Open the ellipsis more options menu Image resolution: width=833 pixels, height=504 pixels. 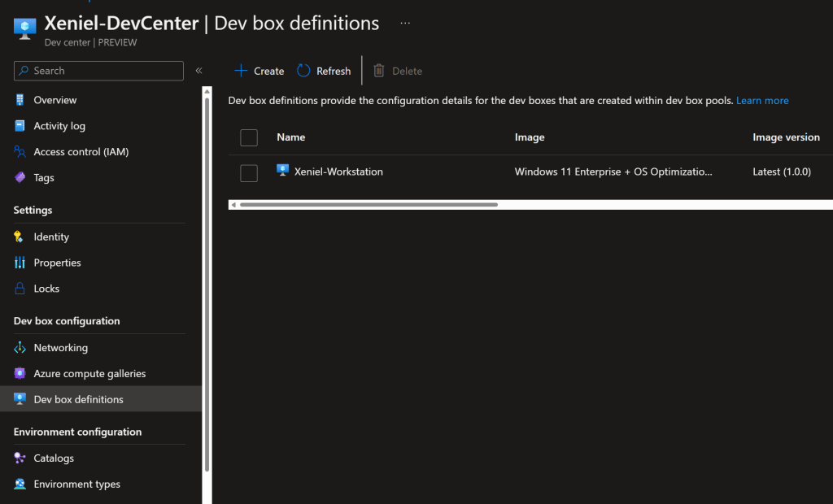[x=405, y=24]
